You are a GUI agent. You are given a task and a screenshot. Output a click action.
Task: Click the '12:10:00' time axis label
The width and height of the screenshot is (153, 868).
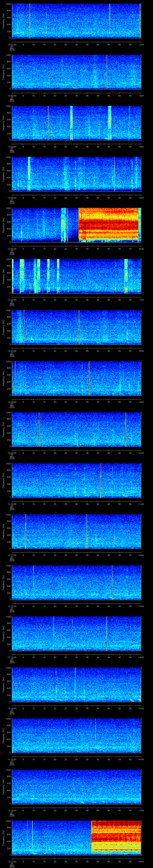(x=12, y=504)
